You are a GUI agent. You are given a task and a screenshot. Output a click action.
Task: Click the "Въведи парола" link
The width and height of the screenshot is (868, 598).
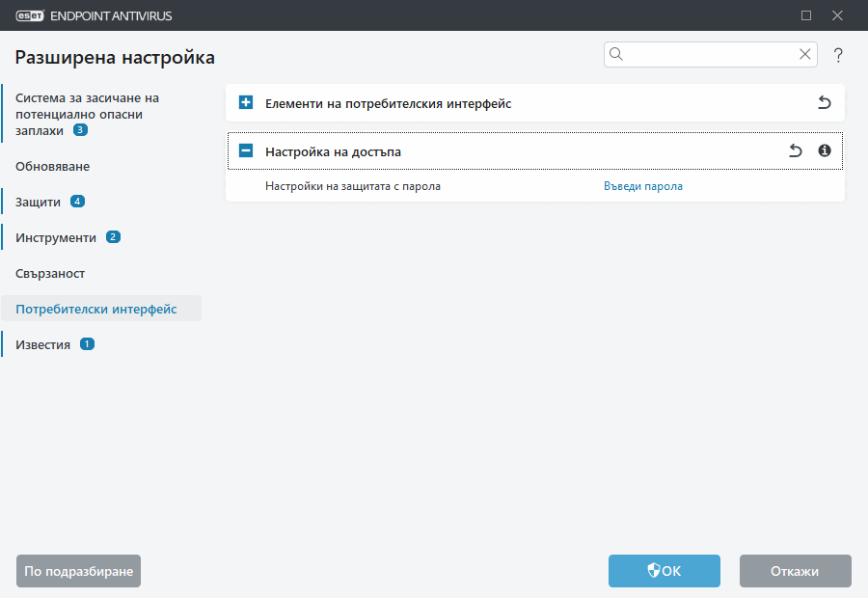(643, 185)
